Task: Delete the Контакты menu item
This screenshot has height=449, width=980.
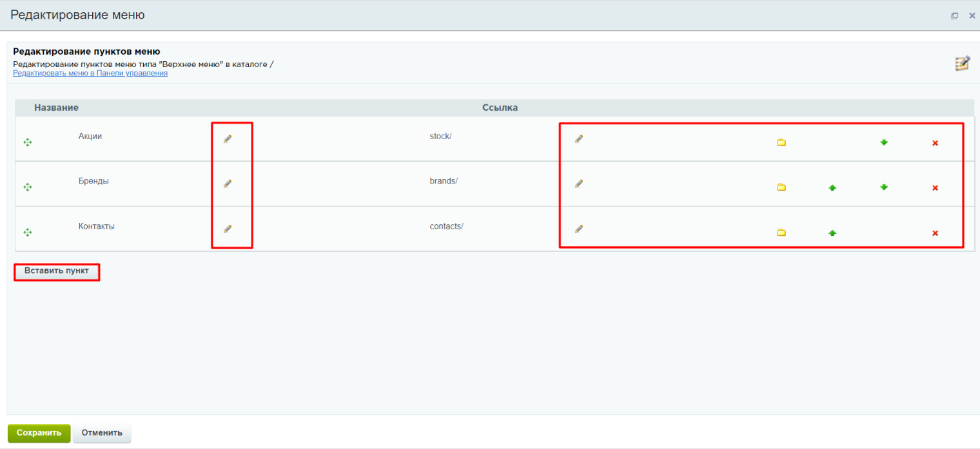Action: (935, 233)
